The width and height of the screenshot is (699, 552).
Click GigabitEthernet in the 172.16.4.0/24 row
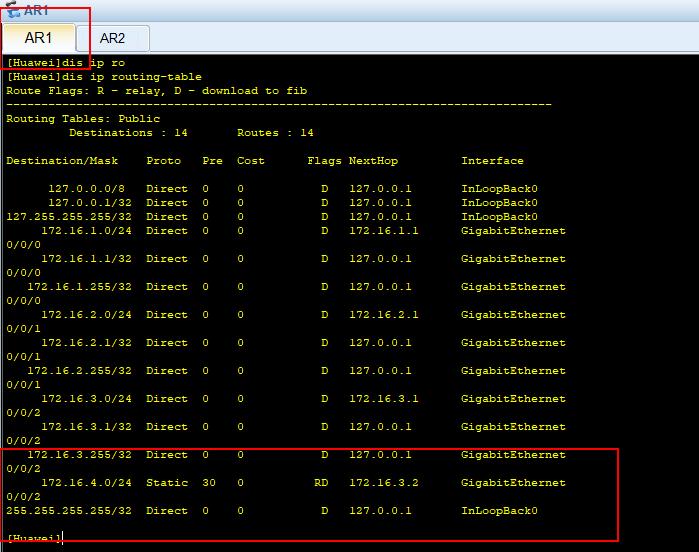pos(513,483)
